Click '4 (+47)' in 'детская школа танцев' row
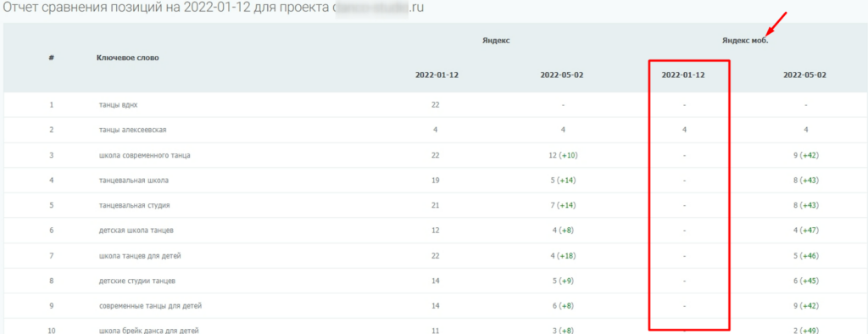This screenshot has width=868, height=334. (x=806, y=231)
